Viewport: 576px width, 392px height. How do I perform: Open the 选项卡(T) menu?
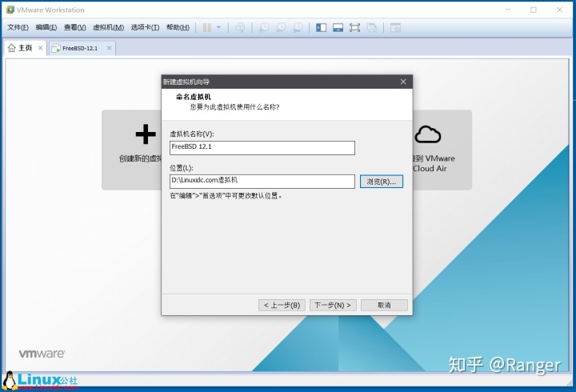(145, 27)
